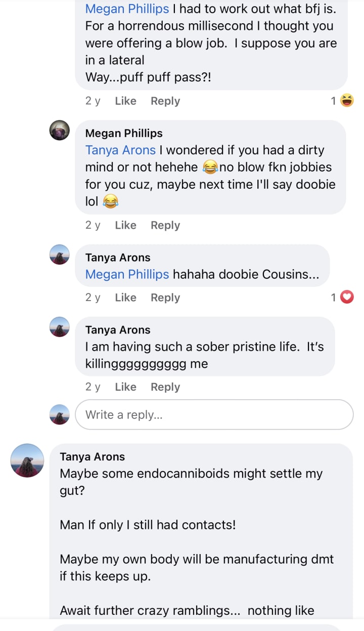Open Megan Phillips mention in top comment
Screen dimensions: 364x631
click(x=127, y=9)
